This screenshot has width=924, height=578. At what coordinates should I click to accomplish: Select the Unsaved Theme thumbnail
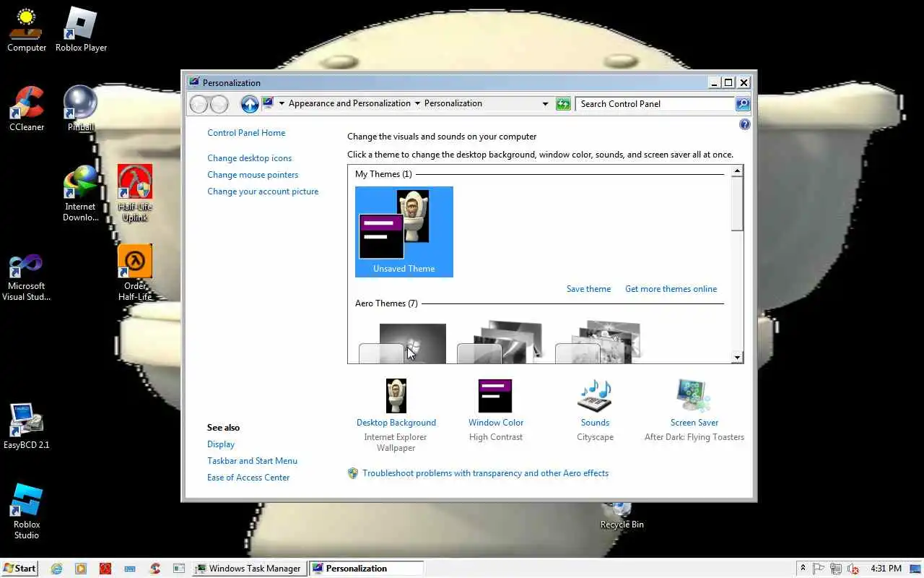[404, 232]
